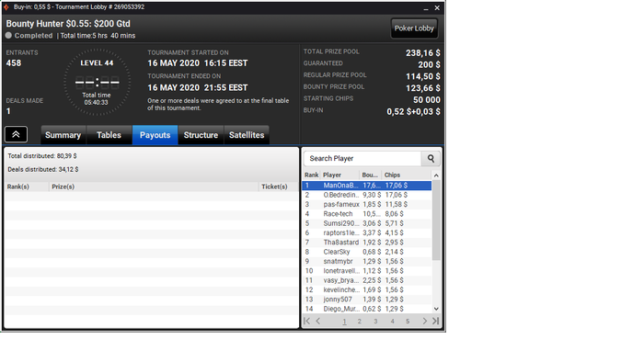Open player page 2

(x=360, y=322)
